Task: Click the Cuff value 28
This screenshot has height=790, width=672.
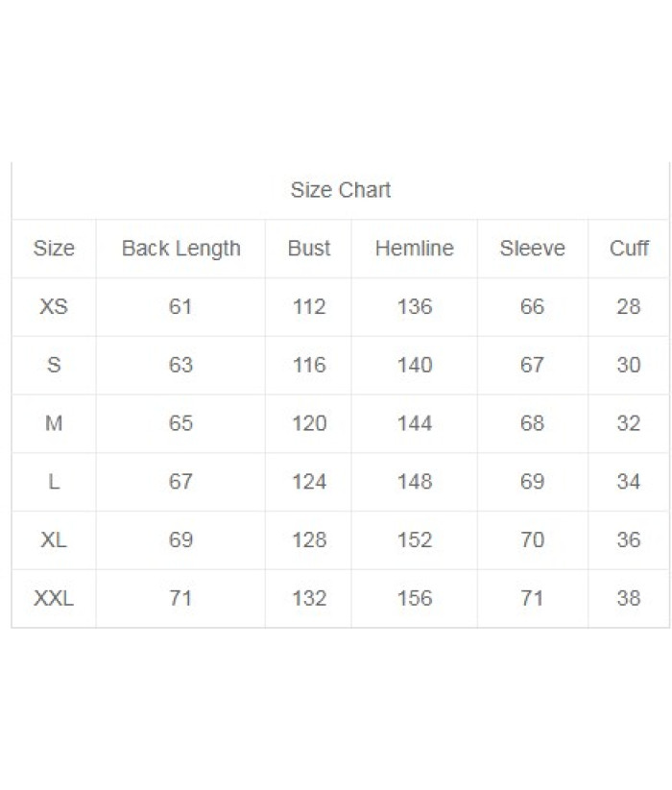Action: (x=629, y=306)
